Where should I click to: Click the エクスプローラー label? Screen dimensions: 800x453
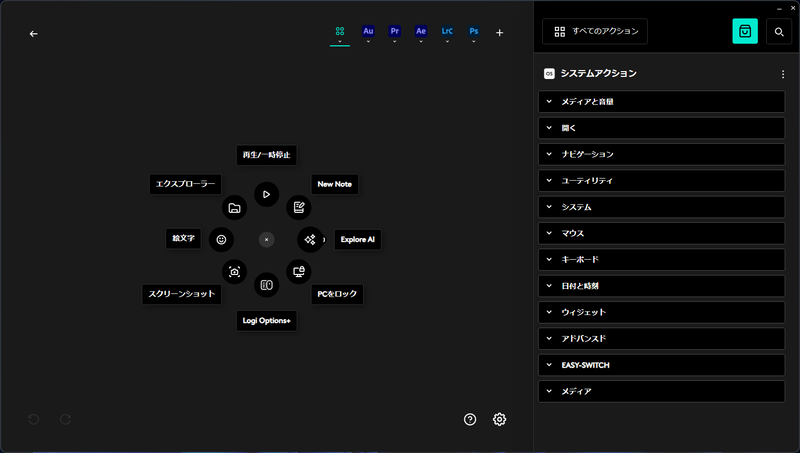pos(185,184)
